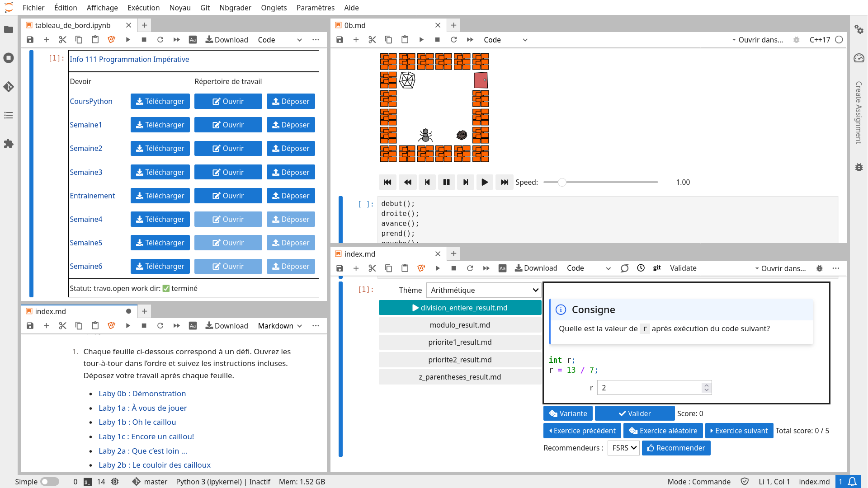Click the git icon in the index.md toolbar
This screenshot has height=488, width=868.
click(x=657, y=268)
